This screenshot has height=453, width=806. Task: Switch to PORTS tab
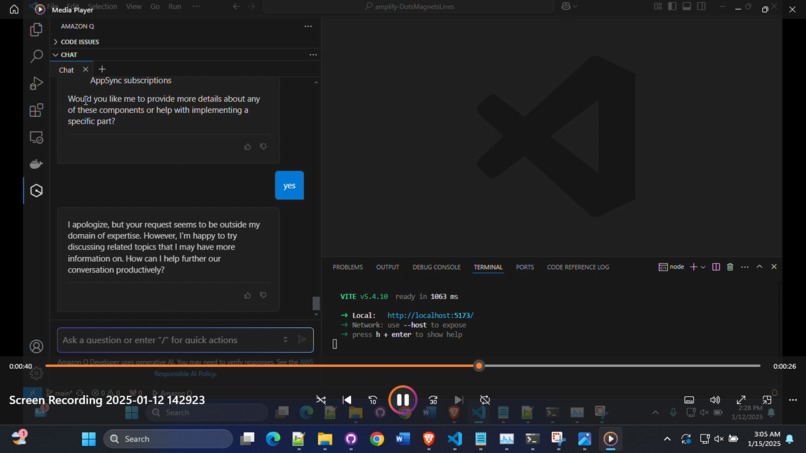coord(525,267)
